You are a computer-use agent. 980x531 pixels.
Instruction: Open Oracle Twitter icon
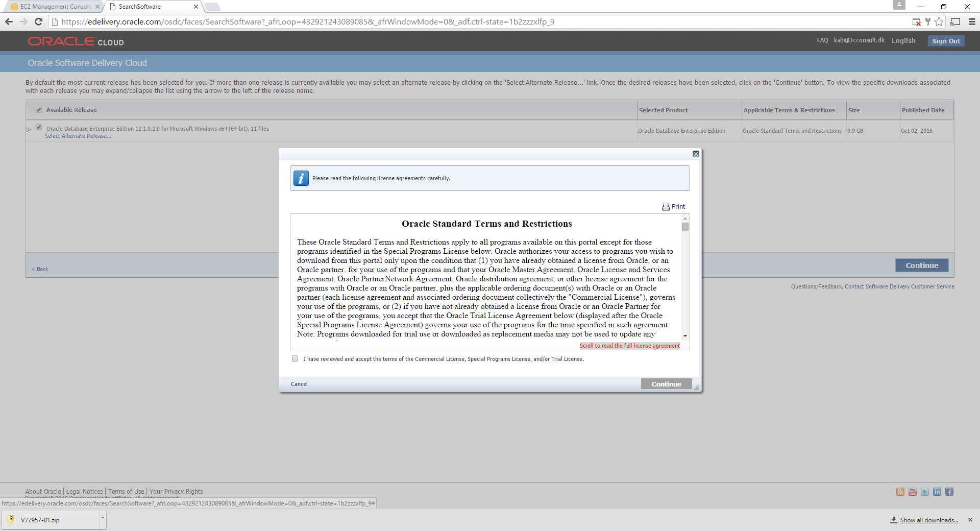(925, 492)
